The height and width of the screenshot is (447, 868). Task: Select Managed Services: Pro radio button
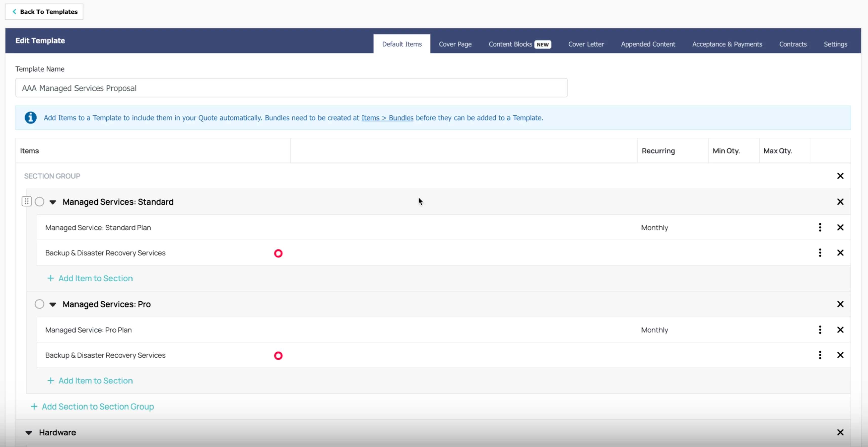(40, 304)
